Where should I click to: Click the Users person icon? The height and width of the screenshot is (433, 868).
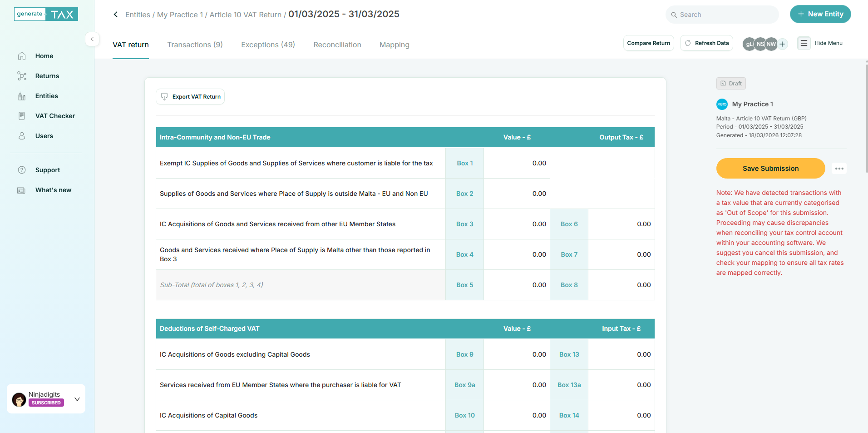click(21, 136)
